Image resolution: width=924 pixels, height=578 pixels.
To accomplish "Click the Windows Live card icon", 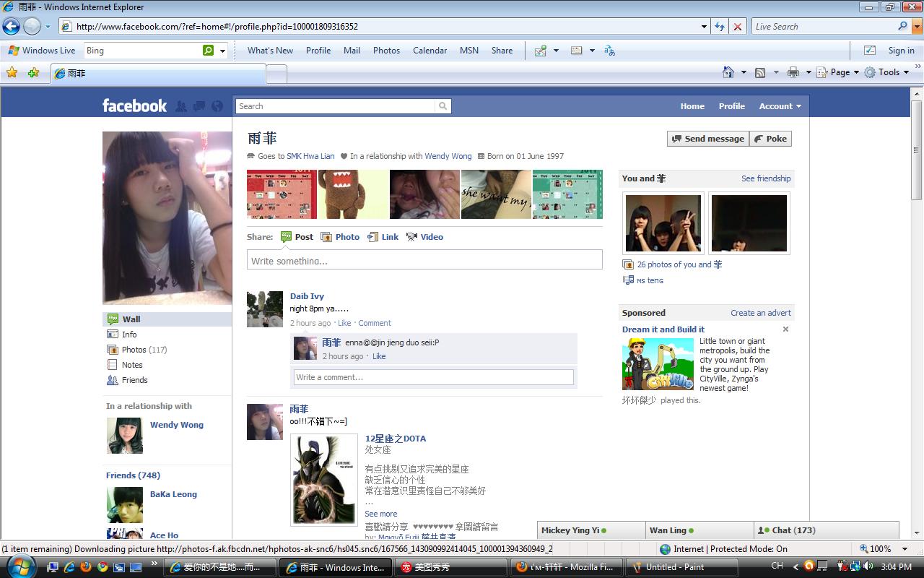I will click(x=576, y=51).
